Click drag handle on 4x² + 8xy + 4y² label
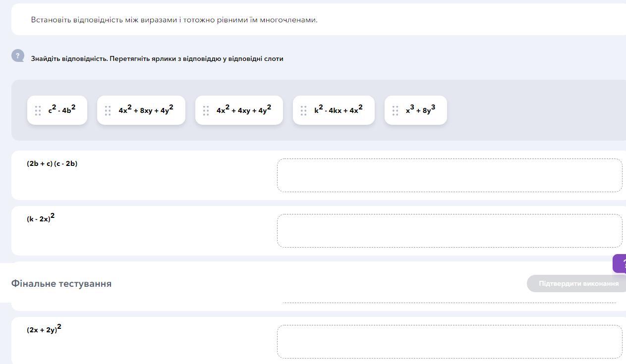626x364 pixels. pos(108,110)
